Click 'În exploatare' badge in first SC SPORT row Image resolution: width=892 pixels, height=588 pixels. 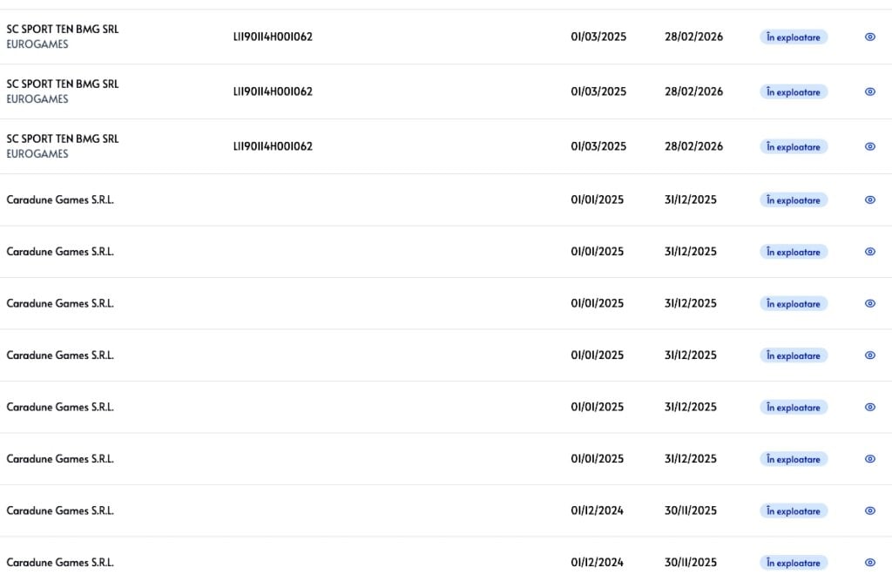[x=793, y=37]
